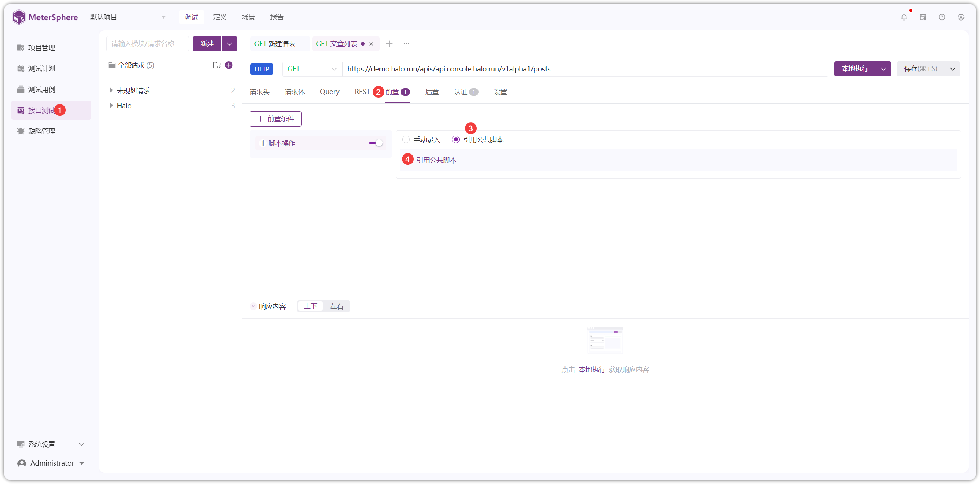The height and width of the screenshot is (484, 980).
Task: Switch response layout to 左右
Action: [336, 306]
